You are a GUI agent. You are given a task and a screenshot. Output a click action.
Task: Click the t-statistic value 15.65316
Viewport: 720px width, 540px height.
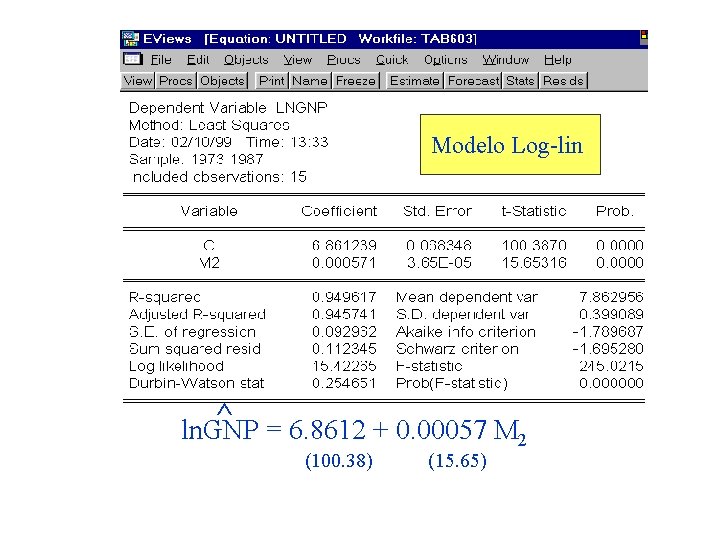click(534, 263)
